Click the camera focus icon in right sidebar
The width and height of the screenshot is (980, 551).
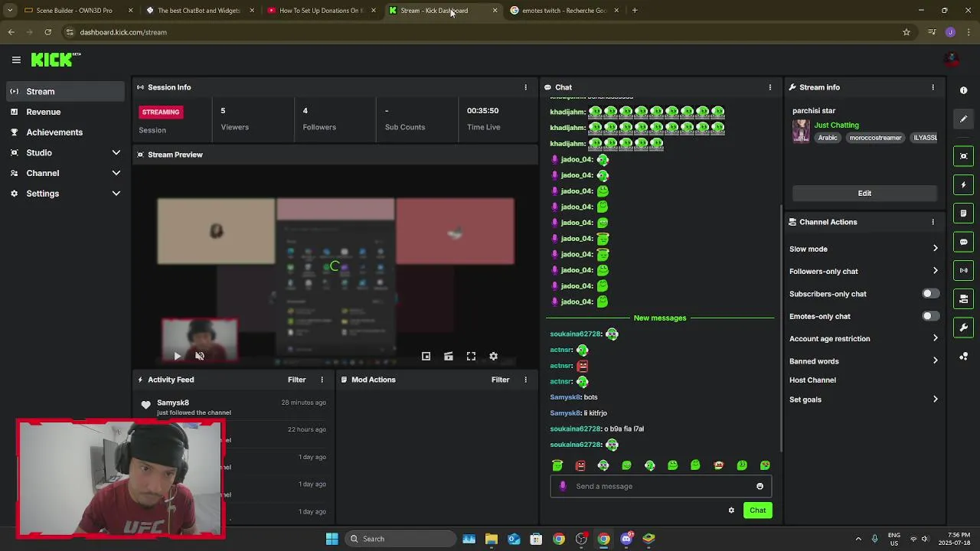(x=963, y=156)
